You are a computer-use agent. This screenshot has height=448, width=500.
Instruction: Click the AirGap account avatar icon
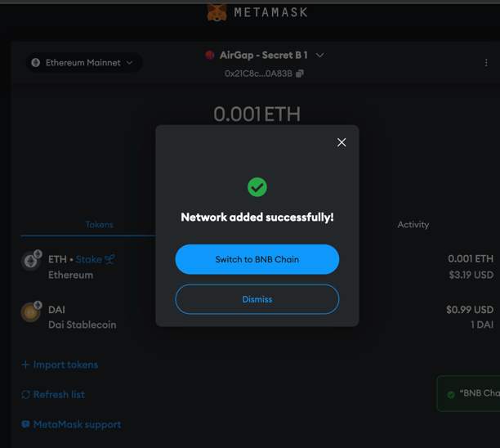tap(209, 56)
